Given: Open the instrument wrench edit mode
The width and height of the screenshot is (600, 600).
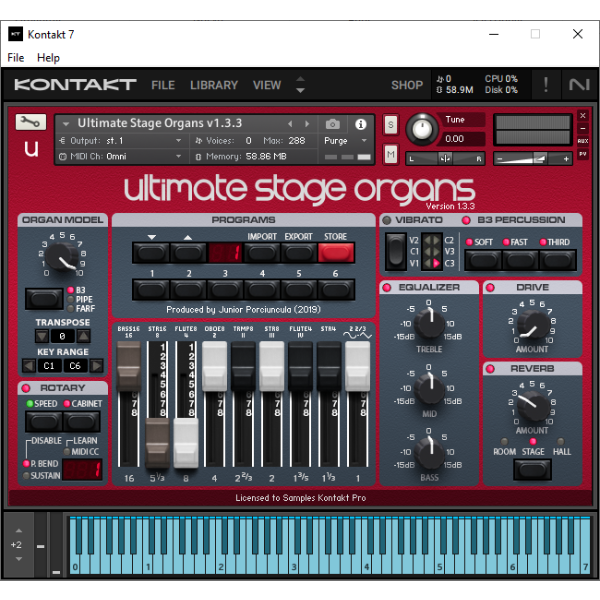Looking at the screenshot, I should [x=31, y=122].
